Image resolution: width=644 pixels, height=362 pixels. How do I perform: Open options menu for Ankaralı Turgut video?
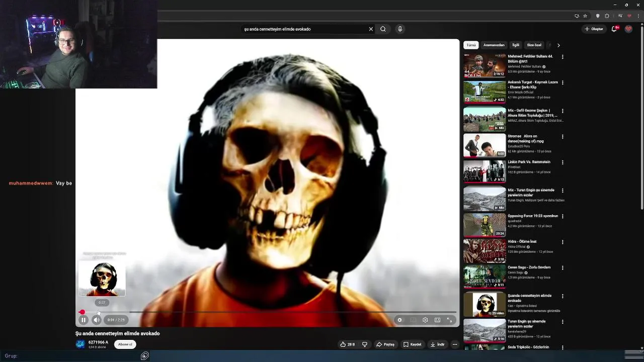pos(562,82)
